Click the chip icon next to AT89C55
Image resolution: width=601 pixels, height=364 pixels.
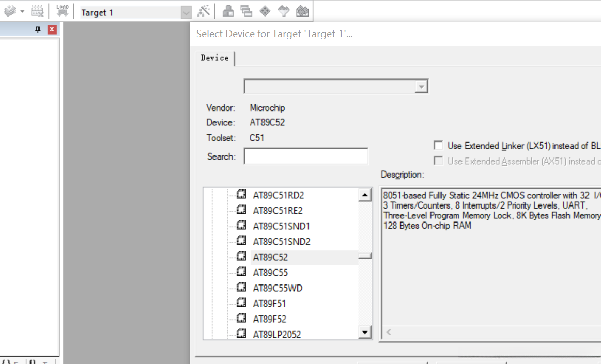coord(241,272)
